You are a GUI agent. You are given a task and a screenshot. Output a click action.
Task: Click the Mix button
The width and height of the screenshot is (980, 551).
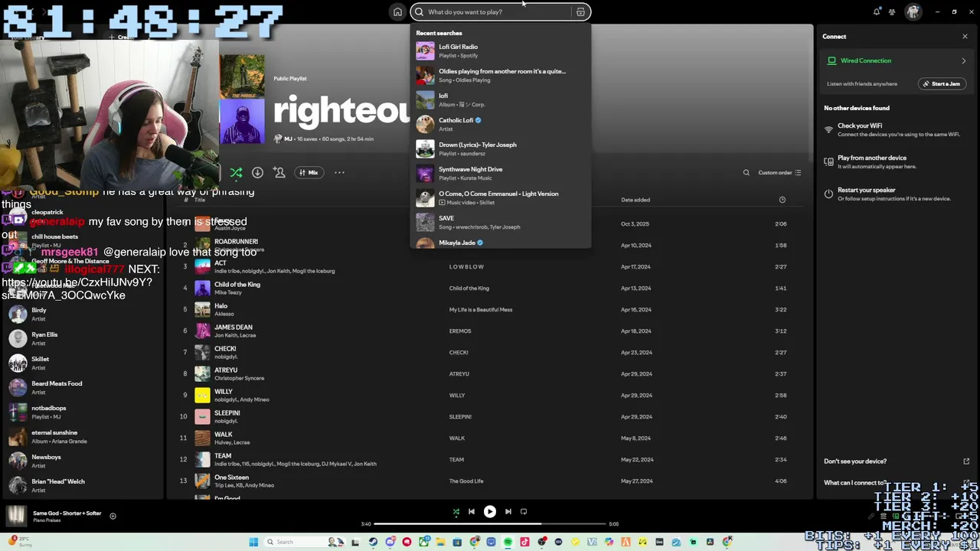[309, 172]
